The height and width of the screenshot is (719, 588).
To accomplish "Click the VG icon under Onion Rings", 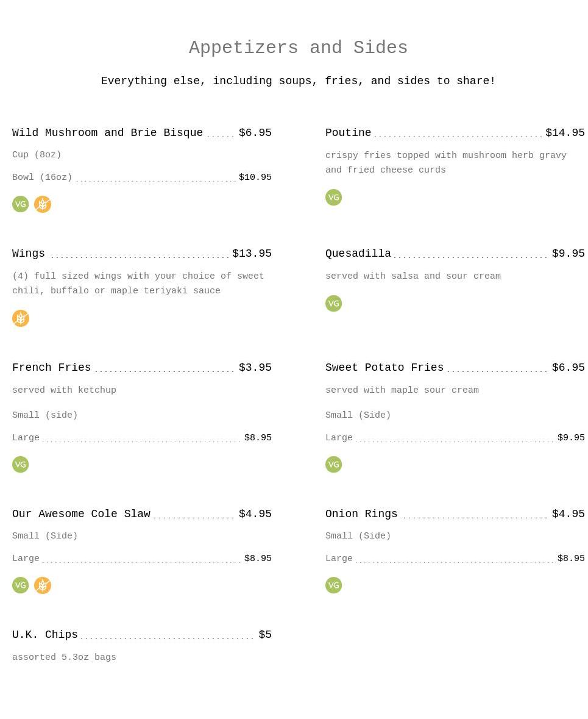I will [x=334, y=585].
